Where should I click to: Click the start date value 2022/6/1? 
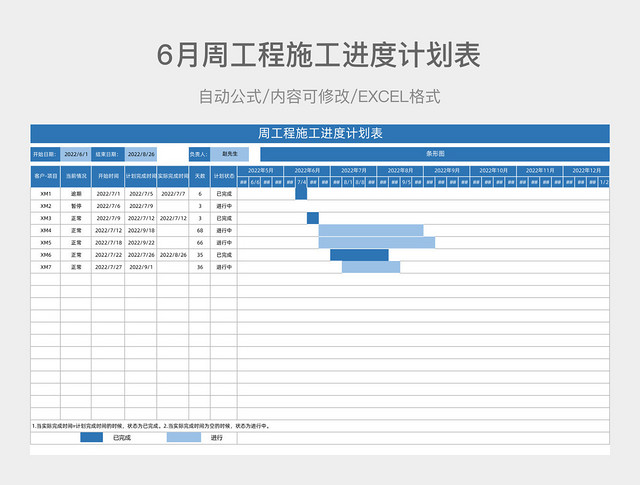[76, 154]
